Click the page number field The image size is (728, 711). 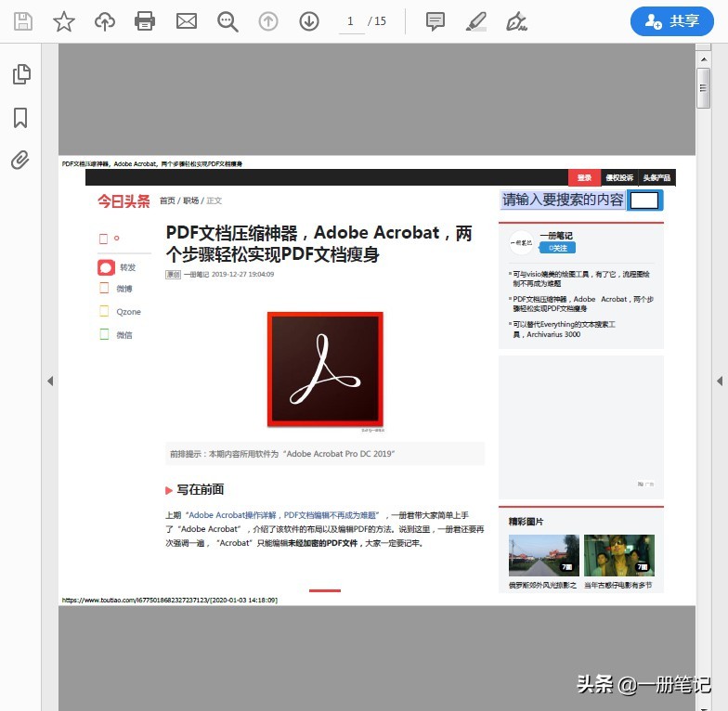click(351, 22)
